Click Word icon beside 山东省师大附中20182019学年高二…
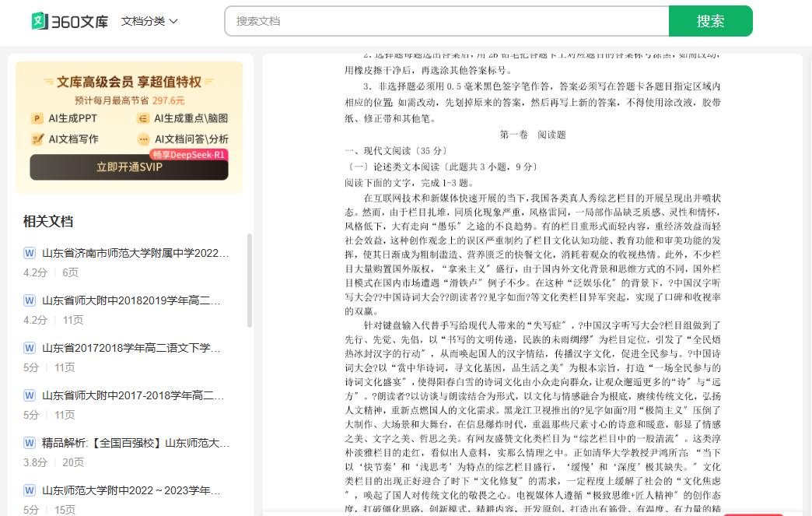The width and height of the screenshot is (812, 516). point(30,301)
